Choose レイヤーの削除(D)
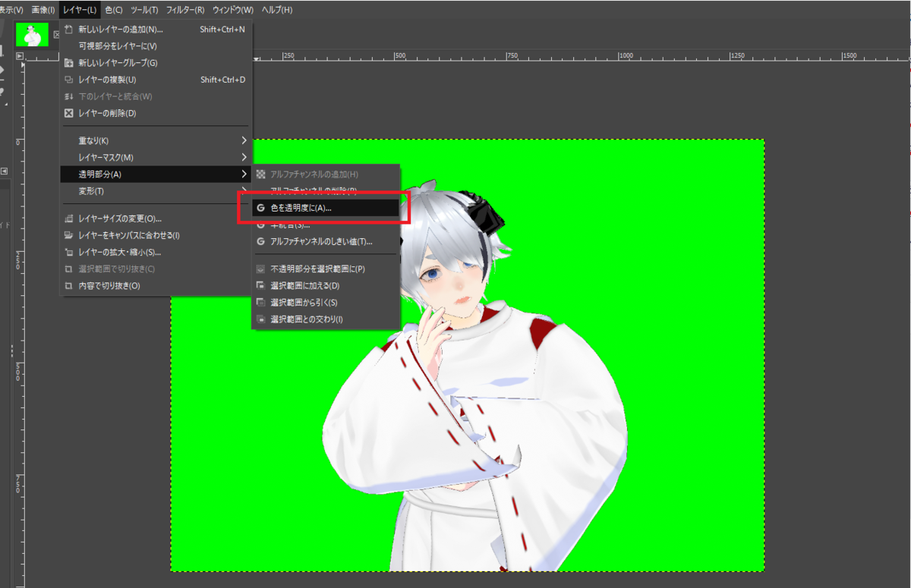Screen dimensions: 911x588 point(156,113)
